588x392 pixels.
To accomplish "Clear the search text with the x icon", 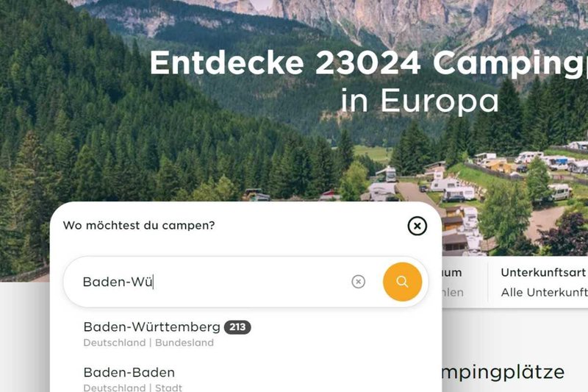I will point(358,282).
